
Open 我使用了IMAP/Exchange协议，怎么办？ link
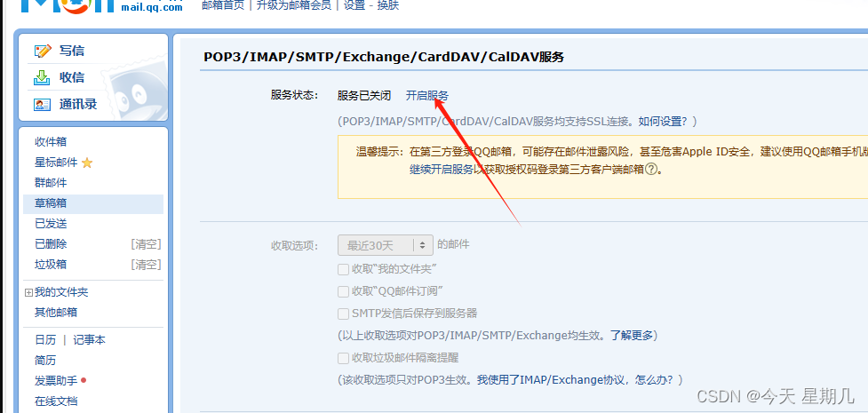[576, 380]
